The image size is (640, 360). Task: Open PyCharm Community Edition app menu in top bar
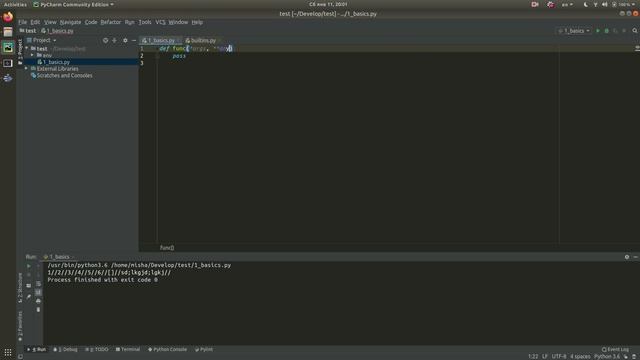click(x=73, y=4)
